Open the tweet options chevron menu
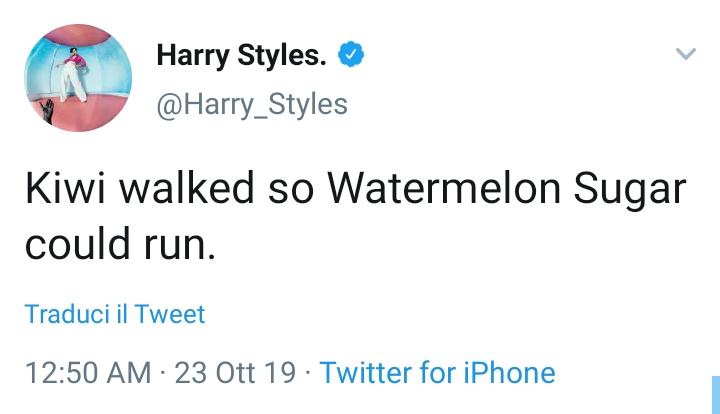Viewport: 720px width, 414px height. [x=685, y=55]
